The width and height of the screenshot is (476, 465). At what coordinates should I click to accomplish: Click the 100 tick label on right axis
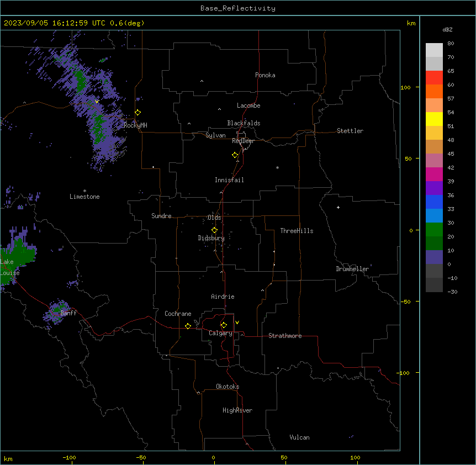(x=405, y=87)
